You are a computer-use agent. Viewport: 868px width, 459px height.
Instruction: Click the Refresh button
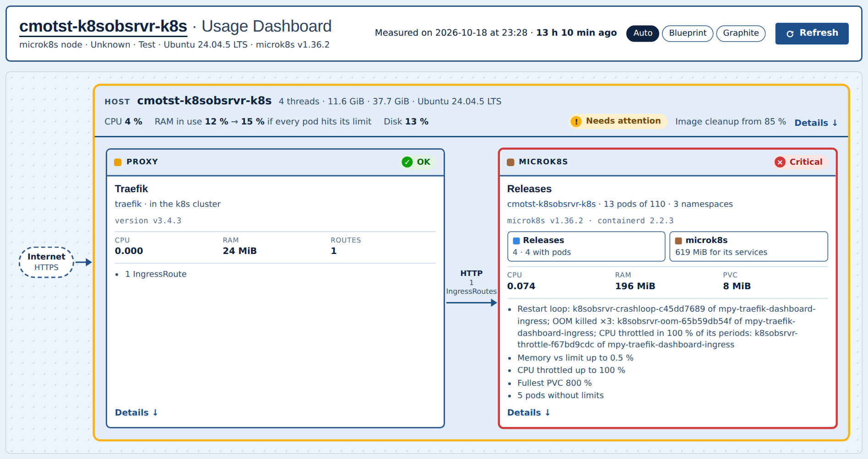pos(812,33)
